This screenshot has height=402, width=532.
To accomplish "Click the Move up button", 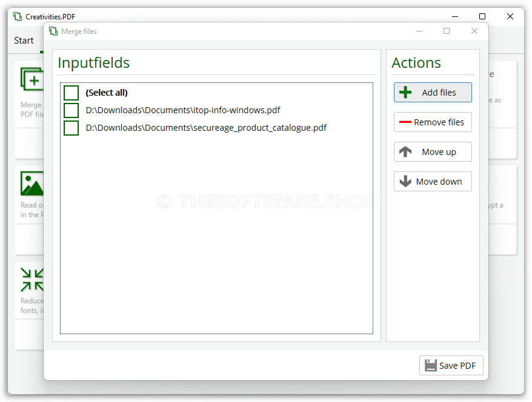I will (x=433, y=151).
